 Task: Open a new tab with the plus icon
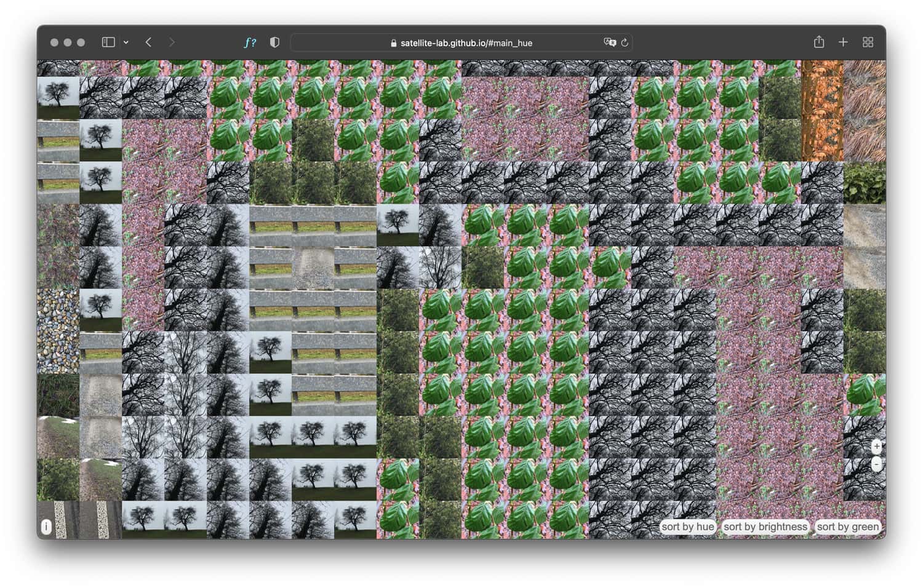tap(843, 42)
